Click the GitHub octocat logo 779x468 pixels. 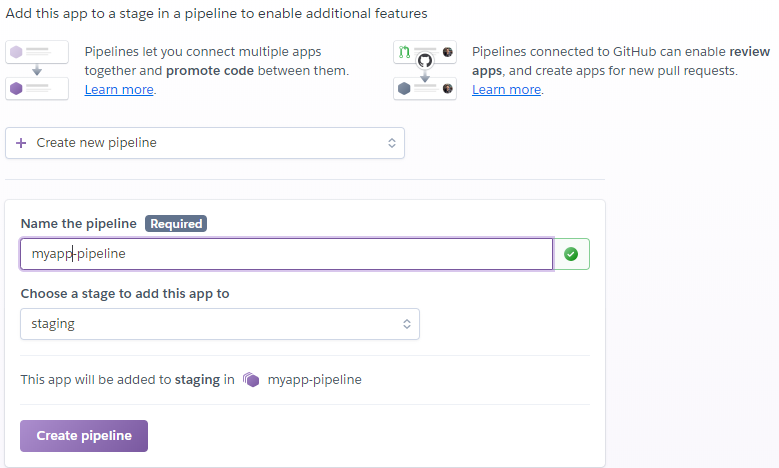(425, 61)
